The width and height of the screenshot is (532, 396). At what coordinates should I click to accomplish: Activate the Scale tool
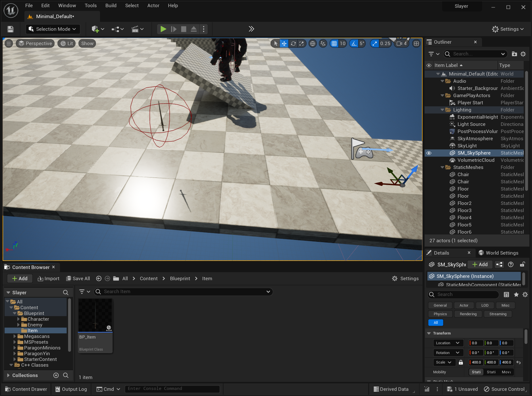301,43
